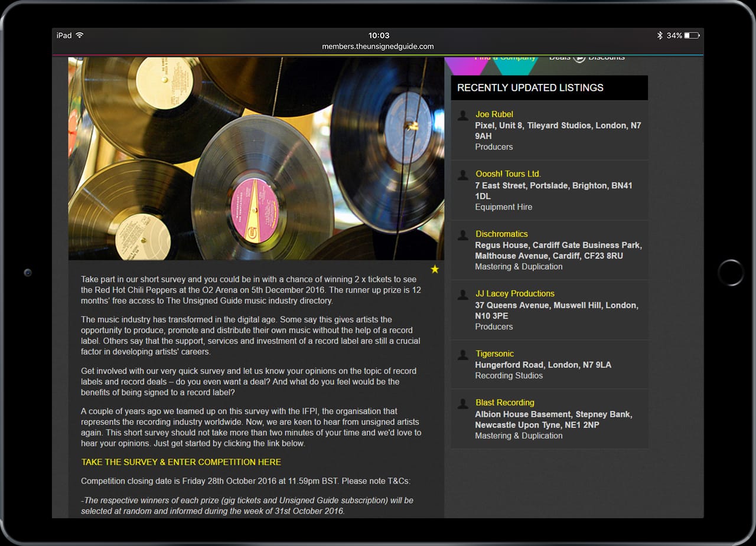
Task: Click the Equipment Hire category label
Action: tap(504, 207)
